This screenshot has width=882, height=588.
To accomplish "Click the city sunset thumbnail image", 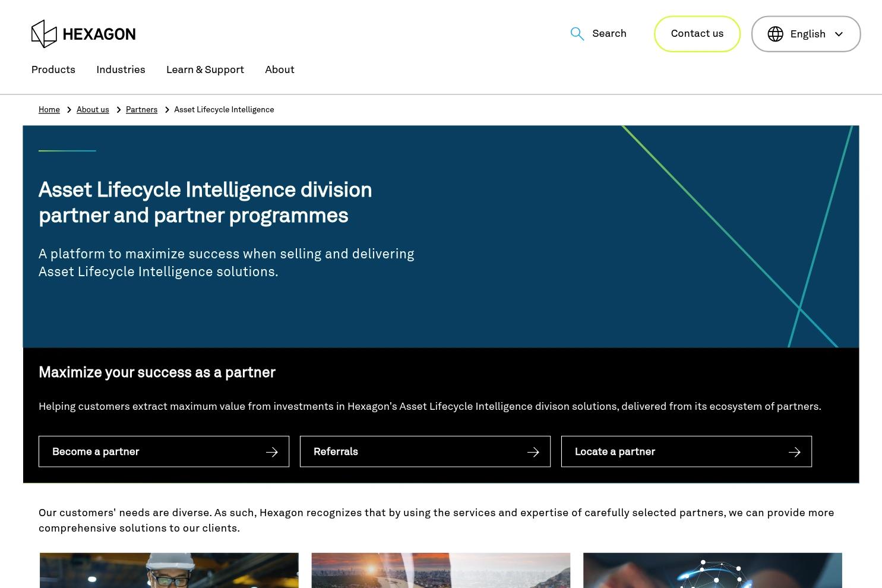I will (x=441, y=570).
